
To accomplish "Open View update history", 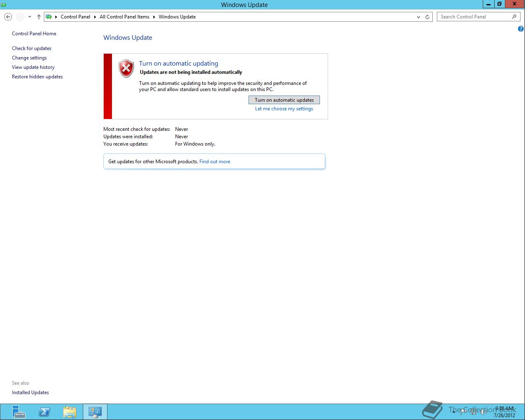I will point(33,67).
